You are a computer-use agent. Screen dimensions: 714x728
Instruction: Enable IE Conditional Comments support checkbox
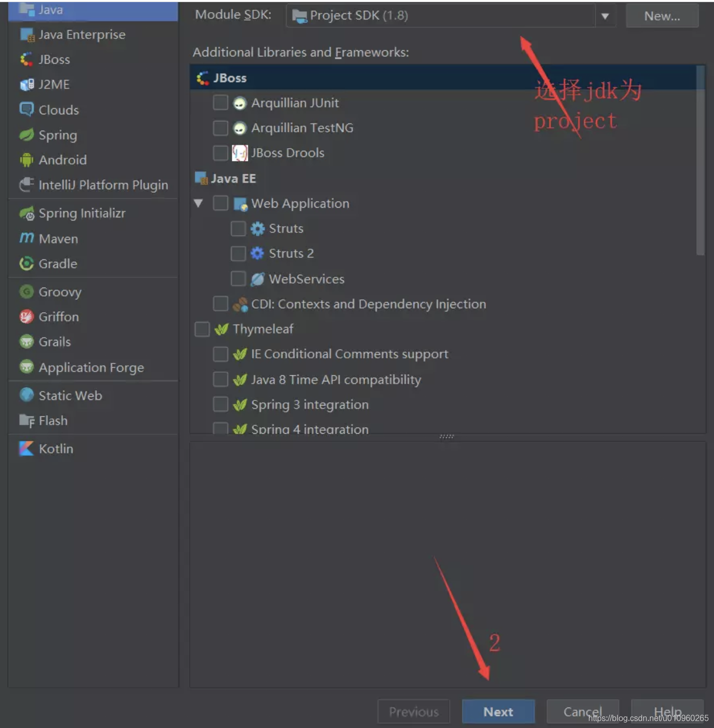coord(221,354)
